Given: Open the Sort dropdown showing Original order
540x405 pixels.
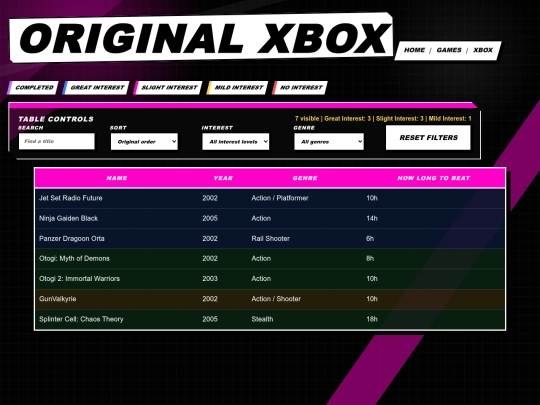Looking at the screenshot, I should tap(144, 142).
